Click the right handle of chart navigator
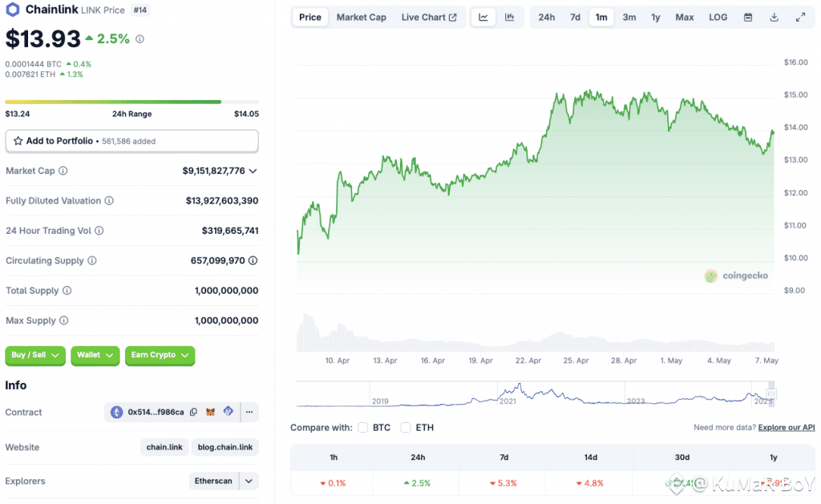The width and height of the screenshot is (821, 504). tap(772, 393)
